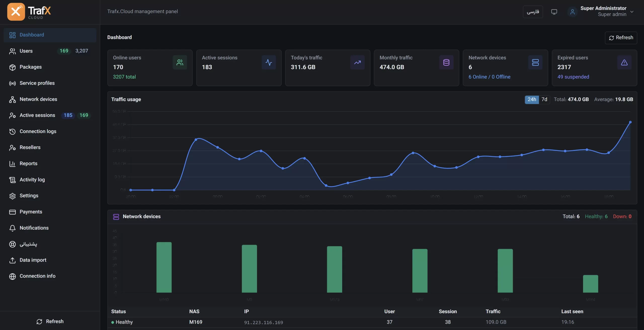Click the last data point on traffic chart

coord(630,122)
